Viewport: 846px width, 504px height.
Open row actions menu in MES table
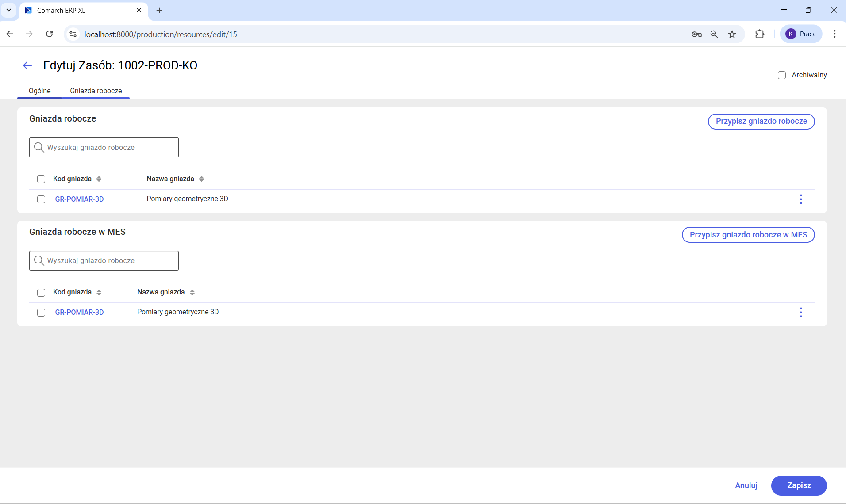click(x=801, y=312)
